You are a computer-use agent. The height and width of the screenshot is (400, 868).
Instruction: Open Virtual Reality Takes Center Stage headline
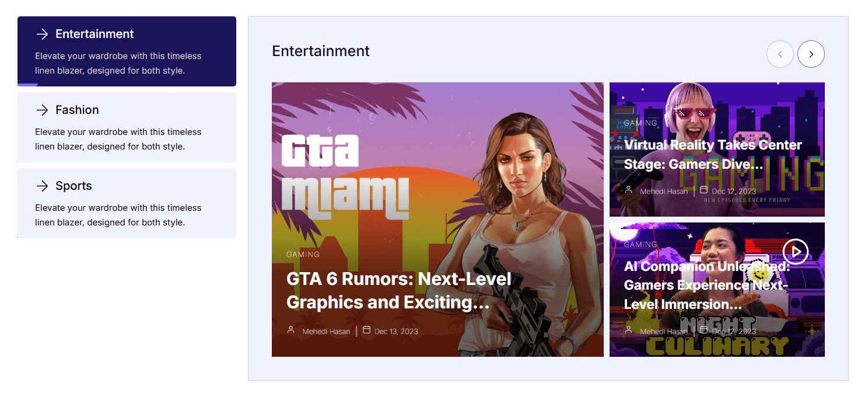[713, 155]
